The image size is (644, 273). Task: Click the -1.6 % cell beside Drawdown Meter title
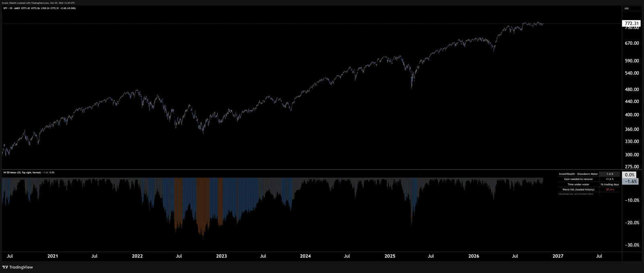[x=609, y=174]
